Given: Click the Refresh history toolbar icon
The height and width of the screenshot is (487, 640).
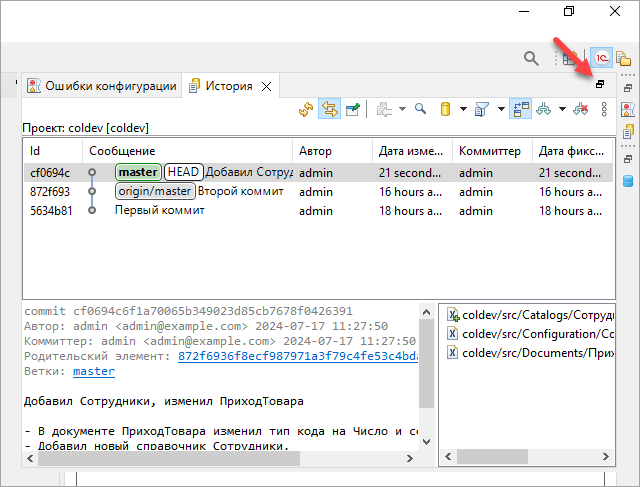Looking at the screenshot, I should point(307,109).
